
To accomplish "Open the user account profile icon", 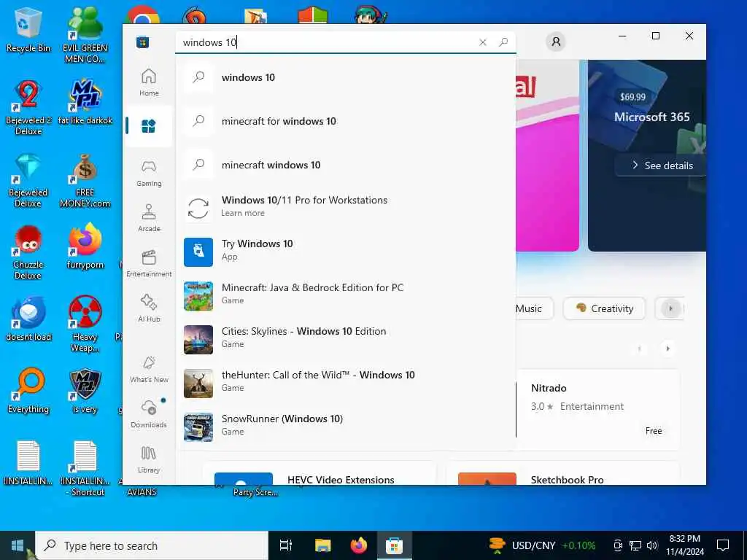I will click(x=555, y=42).
